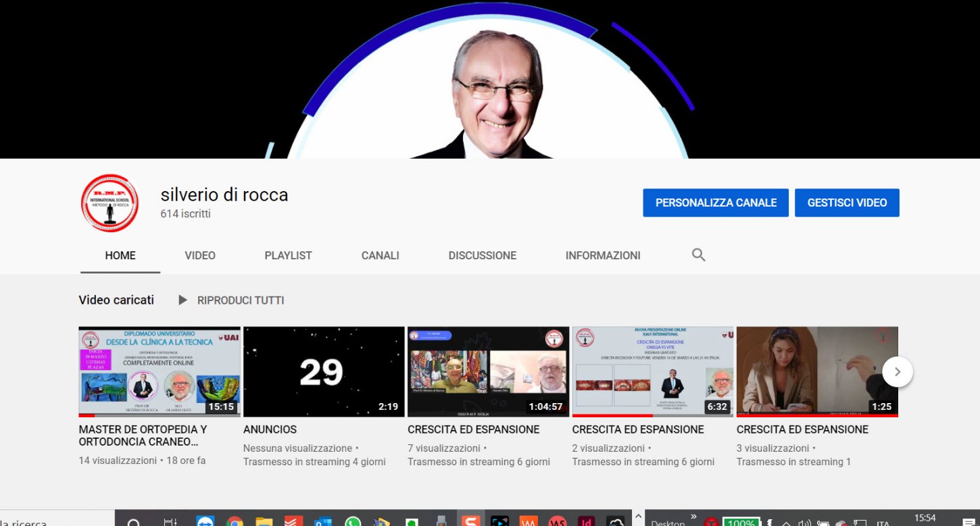The width and height of the screenshot is (980, 526).
Task: Click the GESTISCI VIDEO button
Action: pos(847,203)
